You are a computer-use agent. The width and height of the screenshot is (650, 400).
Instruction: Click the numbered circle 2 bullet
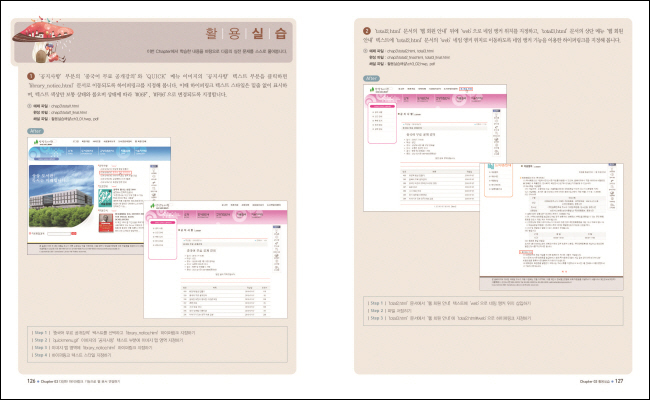[x=367, y=30]
